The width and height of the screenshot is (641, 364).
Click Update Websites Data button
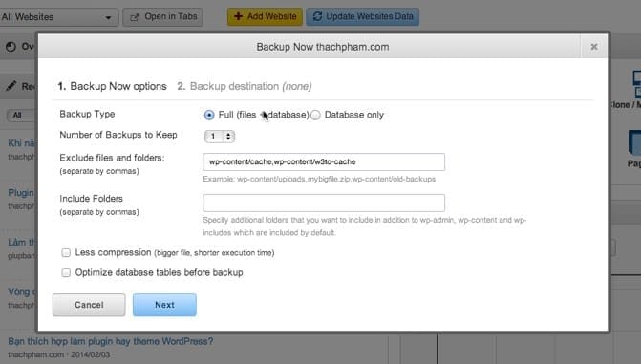click(x=363, y=17)
